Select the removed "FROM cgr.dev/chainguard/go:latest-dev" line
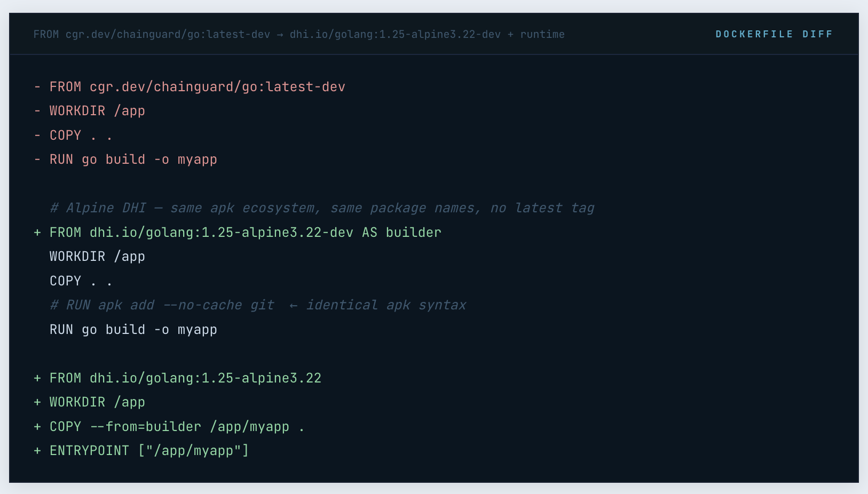Image resolution: width=868 pixels, height=494 pixels. tap(197, 87)
